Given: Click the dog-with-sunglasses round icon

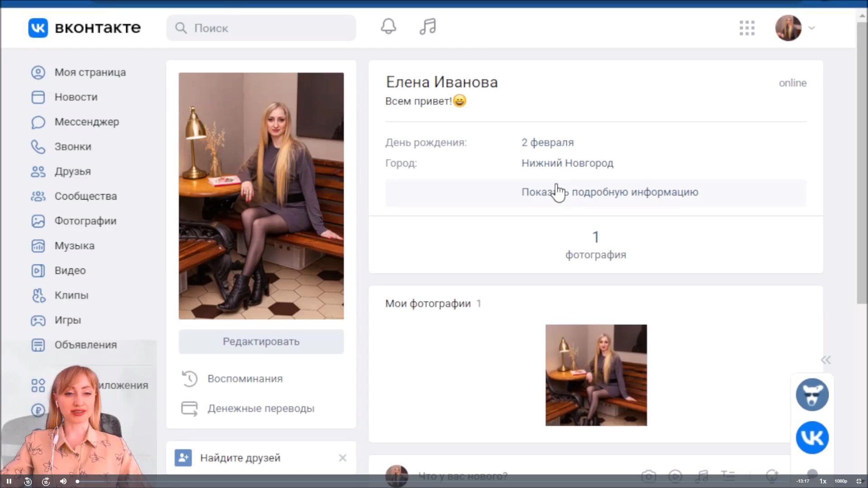Looking at the screenshot, I should click(x=812, y=394).
